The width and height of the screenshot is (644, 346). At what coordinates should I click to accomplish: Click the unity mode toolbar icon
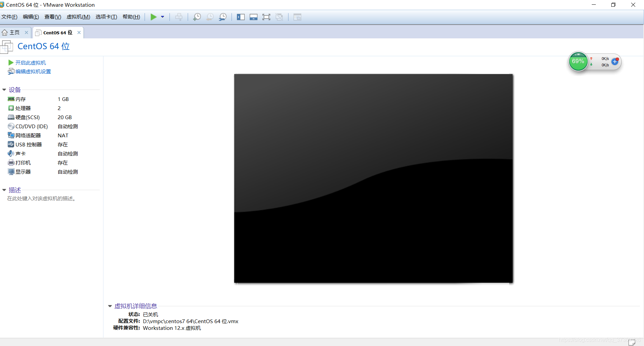coord(279,17)
